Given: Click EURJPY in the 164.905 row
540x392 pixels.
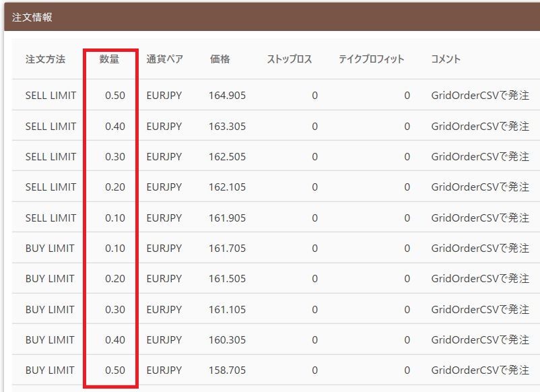Looking at the screenshot, I should point(164,96).
